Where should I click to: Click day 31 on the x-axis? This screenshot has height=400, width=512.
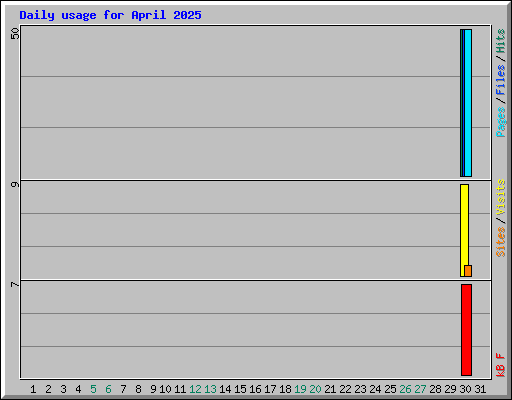click(480, 389)
